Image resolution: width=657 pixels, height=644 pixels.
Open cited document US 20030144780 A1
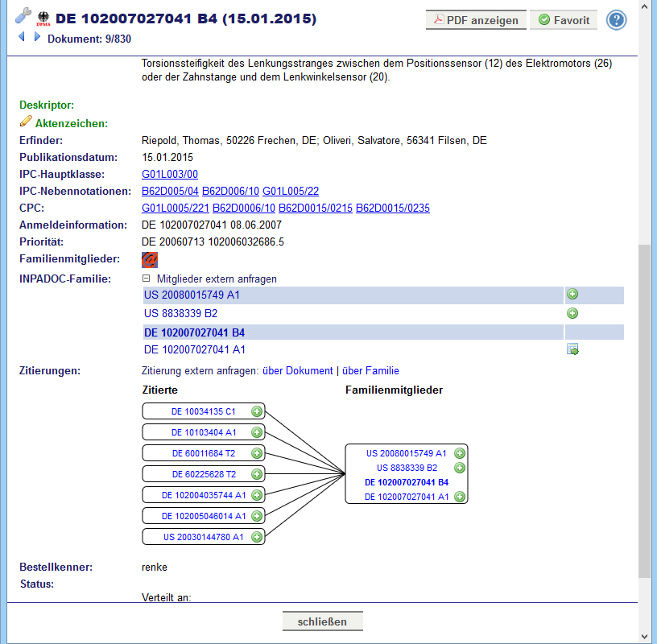pos(203,537)
